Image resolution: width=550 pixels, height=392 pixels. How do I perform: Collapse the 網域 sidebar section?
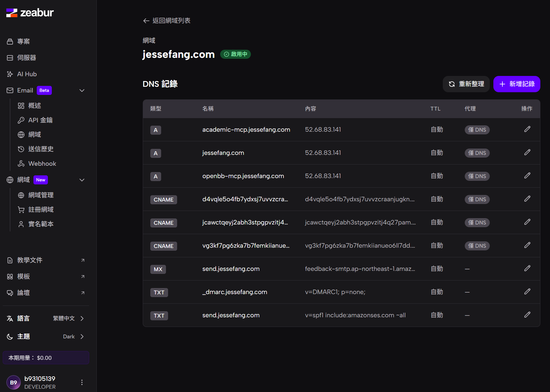(x=82, y=180)
